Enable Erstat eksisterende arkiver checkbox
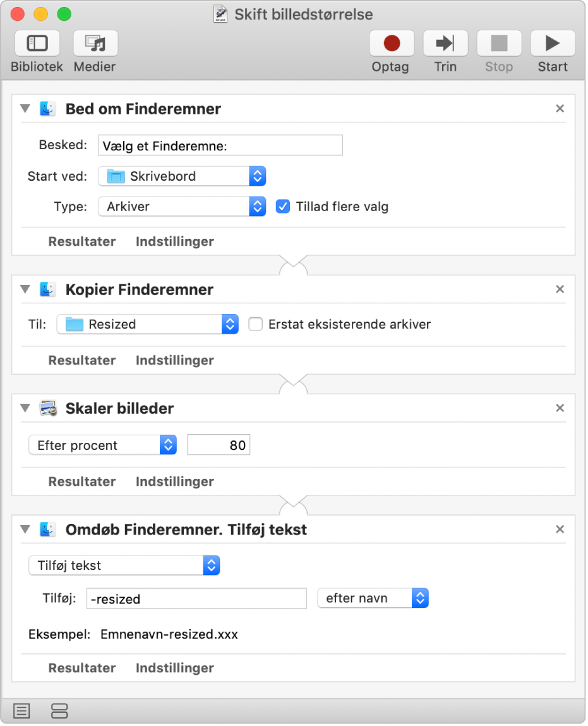Viewport: 588px width, 726px height. pos(255,324)
